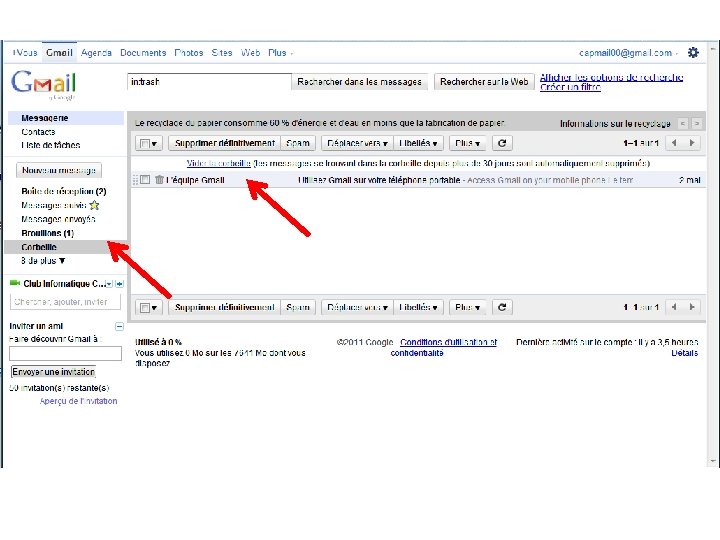
Task: Open Contacts in the sidebar
Action: (38, 132)
